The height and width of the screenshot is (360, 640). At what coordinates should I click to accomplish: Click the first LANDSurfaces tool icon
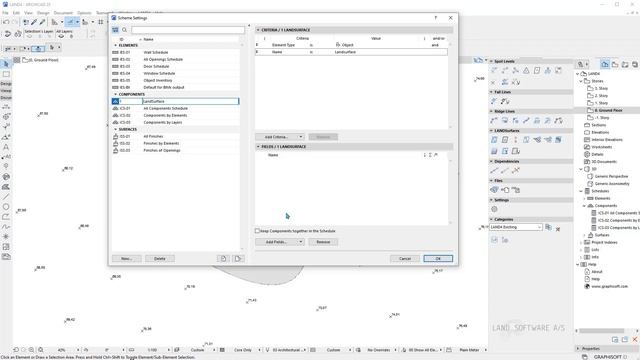[494, 140]
